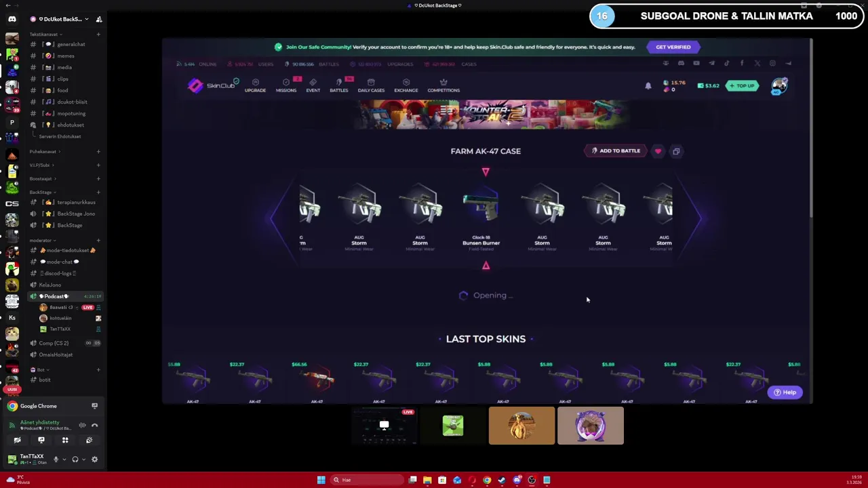868x488 pixels.
Task: Invite people to server icon
Action: 99,19
